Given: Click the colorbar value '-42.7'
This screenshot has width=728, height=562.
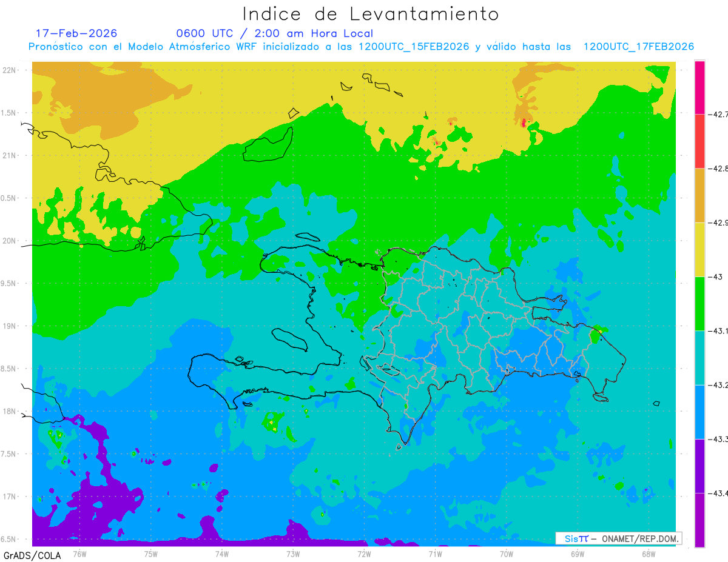Looking at the screenshot, I should click(x=718, y=114).
